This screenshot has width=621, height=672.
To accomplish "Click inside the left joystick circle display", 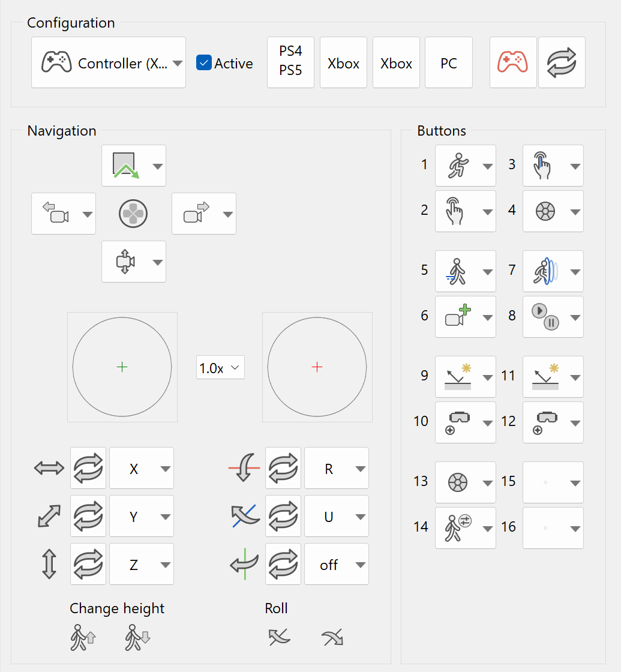I will pyautogui.click(x=122, y=367).
